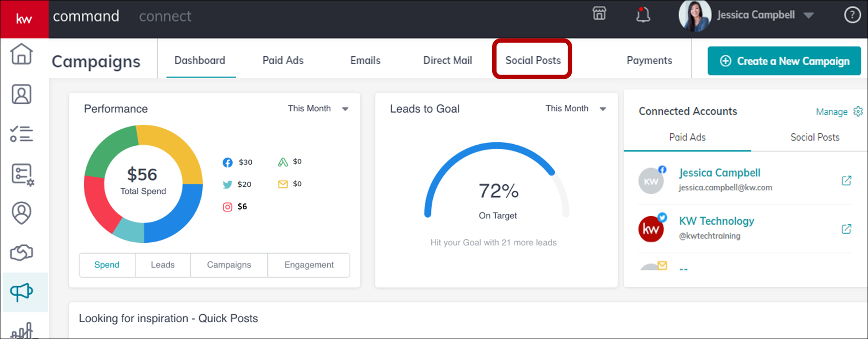Open the Home sidebar icon
The height and width of the screenshot is (339, 868).
tap(22, 54)
